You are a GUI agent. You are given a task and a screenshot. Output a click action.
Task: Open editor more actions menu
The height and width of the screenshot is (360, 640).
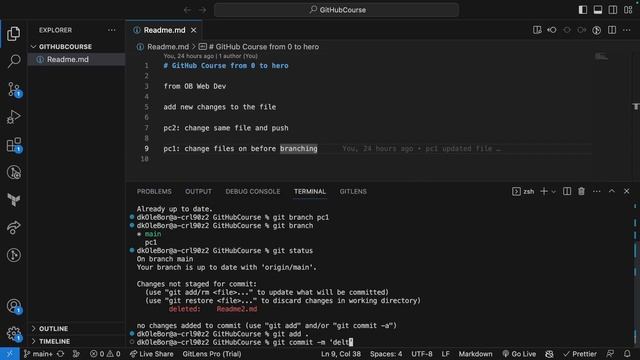[x=627, y=30]
